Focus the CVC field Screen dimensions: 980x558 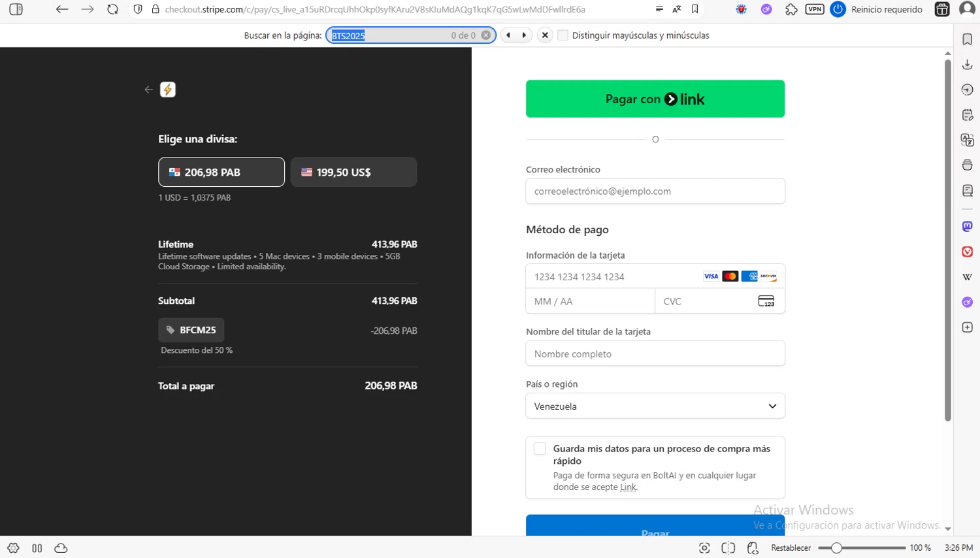pos(720,301)
